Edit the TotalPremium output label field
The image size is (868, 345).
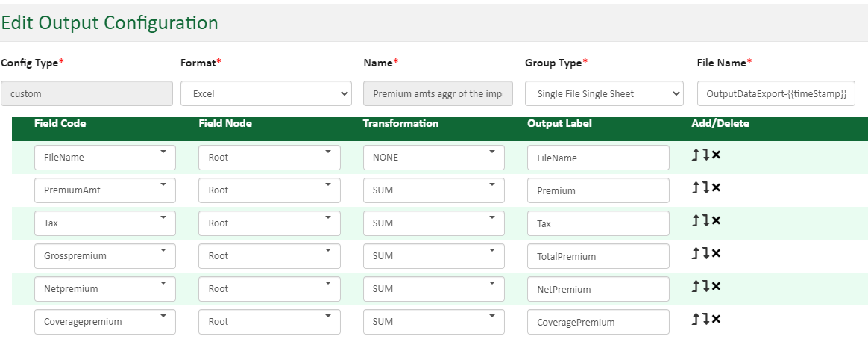click(x=598, y=256)
